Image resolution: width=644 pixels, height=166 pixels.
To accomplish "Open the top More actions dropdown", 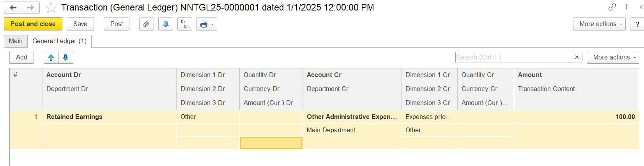I will pyautogui.click(x=599, y=24).
